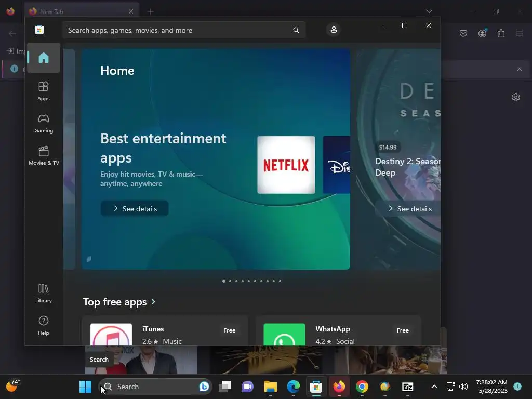Click the $14.99 price tag on Destiny 2

388,147
